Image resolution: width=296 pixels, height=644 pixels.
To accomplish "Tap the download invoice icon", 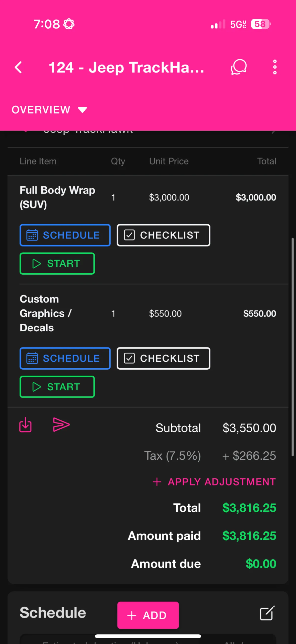I will (x=25, y=424).
